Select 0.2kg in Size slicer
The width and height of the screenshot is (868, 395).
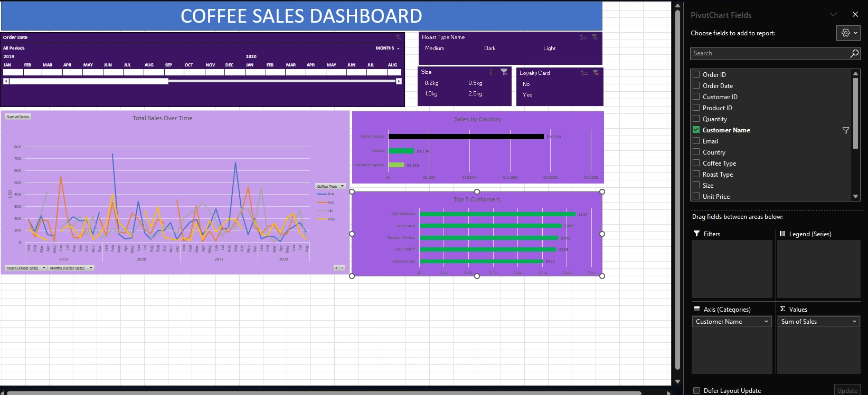coord(432,83)
